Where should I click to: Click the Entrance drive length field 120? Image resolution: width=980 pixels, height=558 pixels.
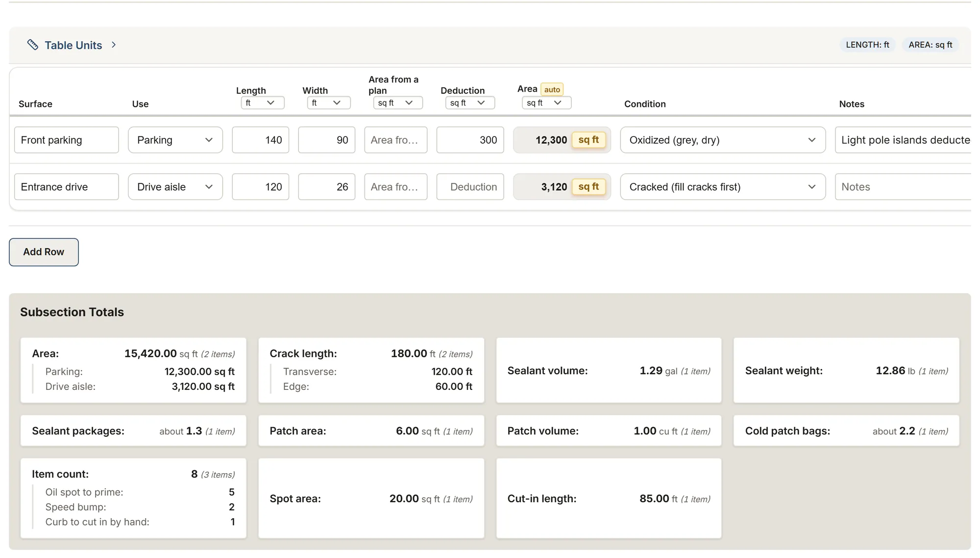261,187
